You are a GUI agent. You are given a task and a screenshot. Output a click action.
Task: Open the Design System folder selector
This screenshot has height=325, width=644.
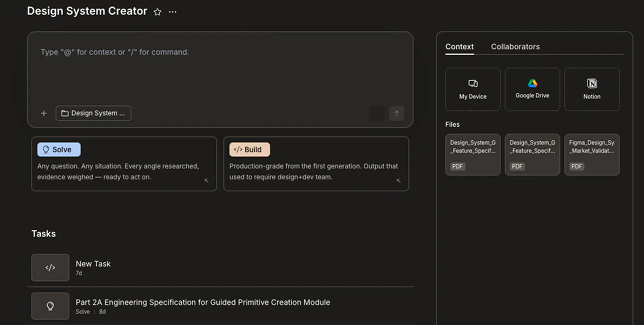94,113
